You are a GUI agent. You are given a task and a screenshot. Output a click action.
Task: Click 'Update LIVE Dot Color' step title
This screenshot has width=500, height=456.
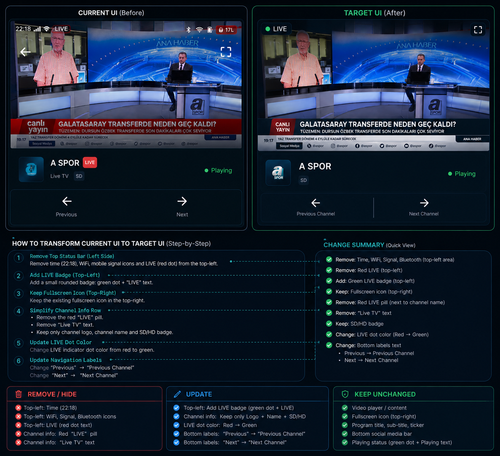click(60, 342)
